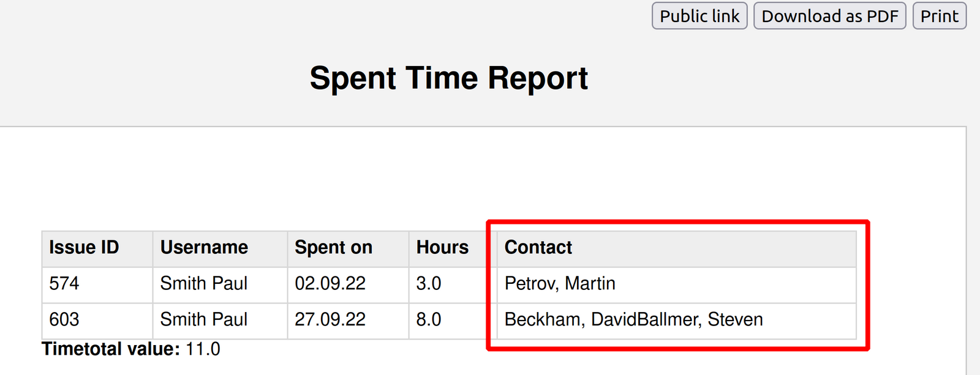Click the Print button

pyautogui.click(x=939, y=16)
